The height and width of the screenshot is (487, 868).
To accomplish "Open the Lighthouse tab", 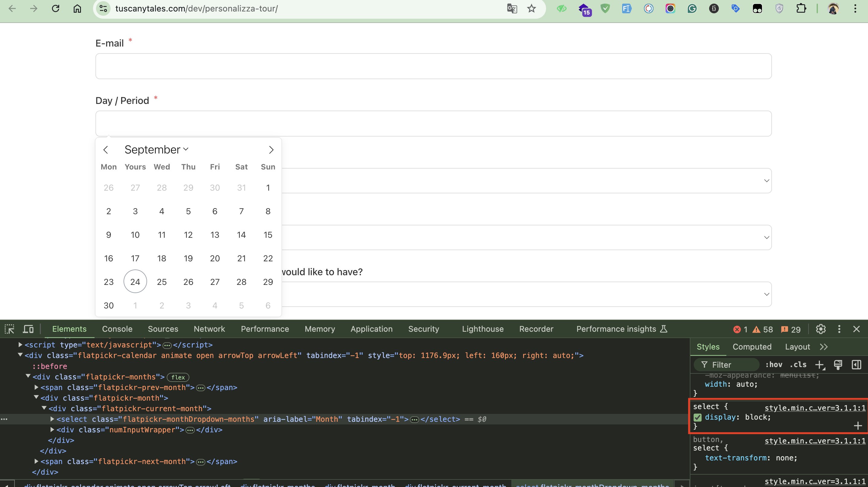I will [x=483, y=329].
